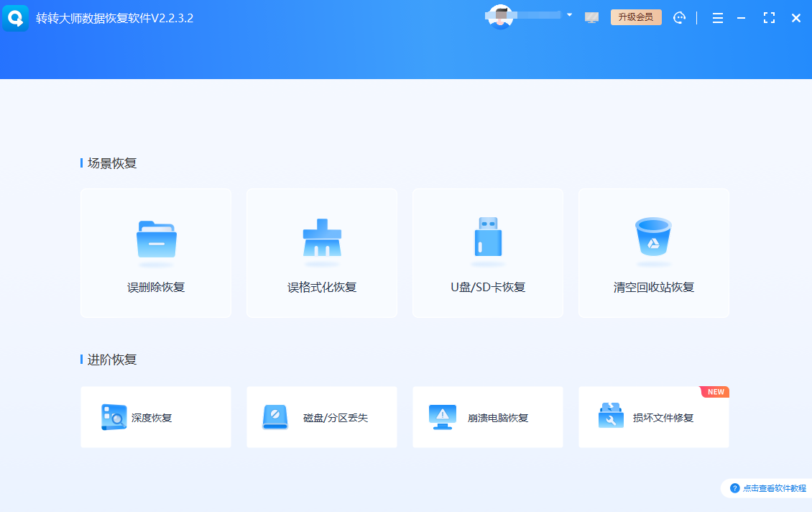Open U盘/SD卡恢复 USB recovery tool

488,253
